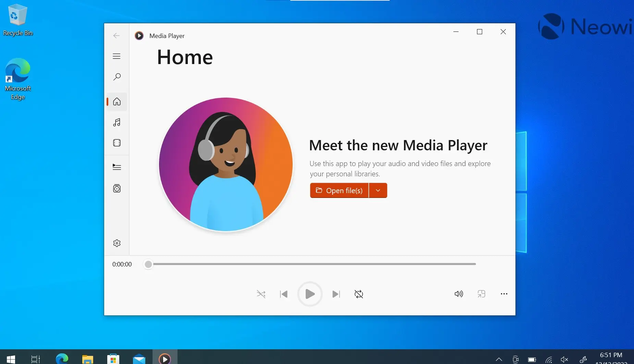Select Microsoft Edge desktop shortcut
The width and height of the screenshot is (634, 364).
coord(18,79)
